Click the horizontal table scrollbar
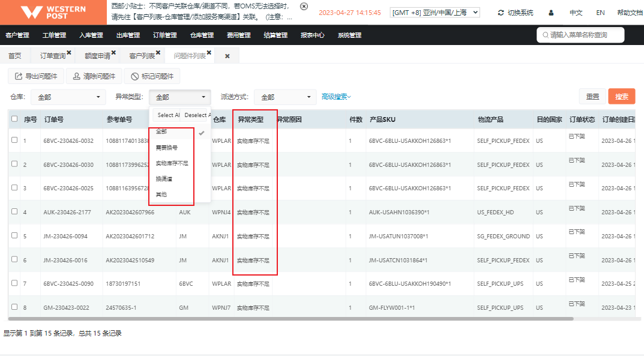Screen dimensions: 644x356 pyautogui.click(x=290, y=319)
